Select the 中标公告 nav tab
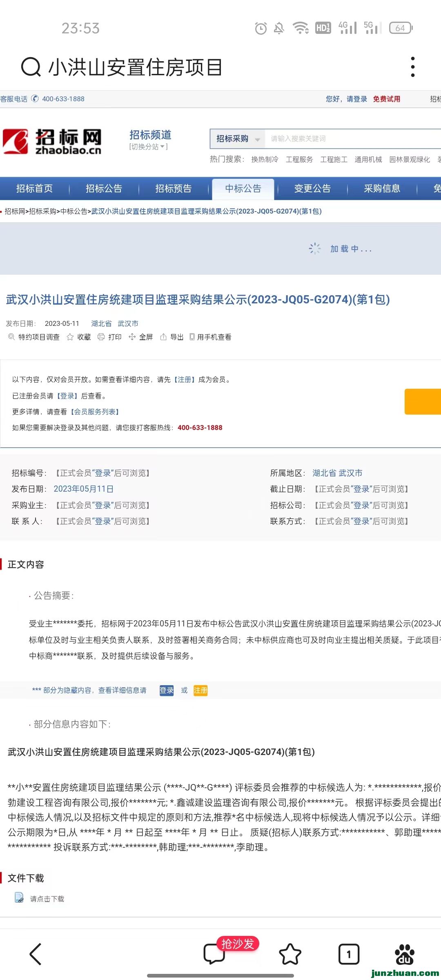 coord(243,189)
